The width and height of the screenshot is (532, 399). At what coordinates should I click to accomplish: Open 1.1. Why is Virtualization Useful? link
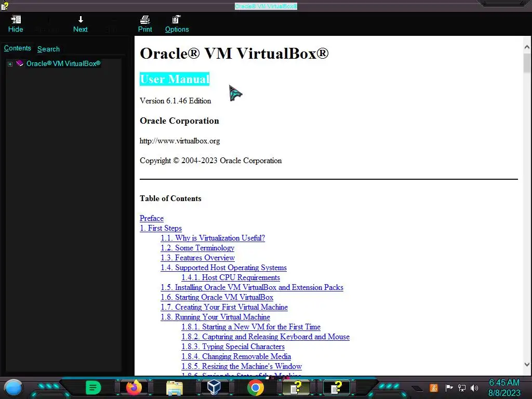[x=212, y=238]
